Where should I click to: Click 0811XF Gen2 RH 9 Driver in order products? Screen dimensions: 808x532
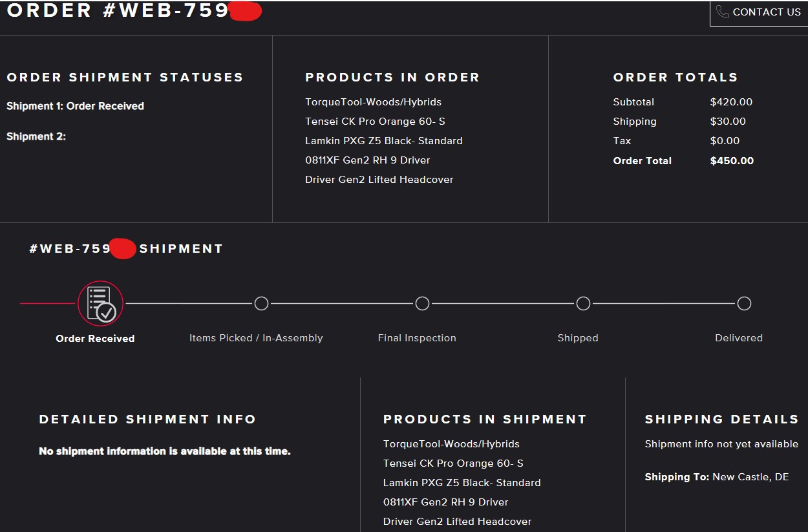click(x=367, y=160)
